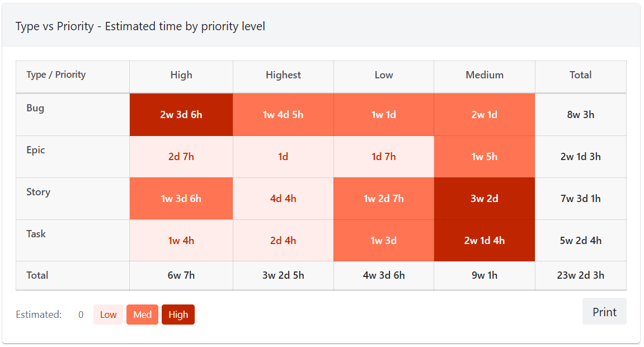This screenshot has height=347, width=644.
Task: Click the Task Medium cell 2w 1d 4h
Action: point(485,241)
